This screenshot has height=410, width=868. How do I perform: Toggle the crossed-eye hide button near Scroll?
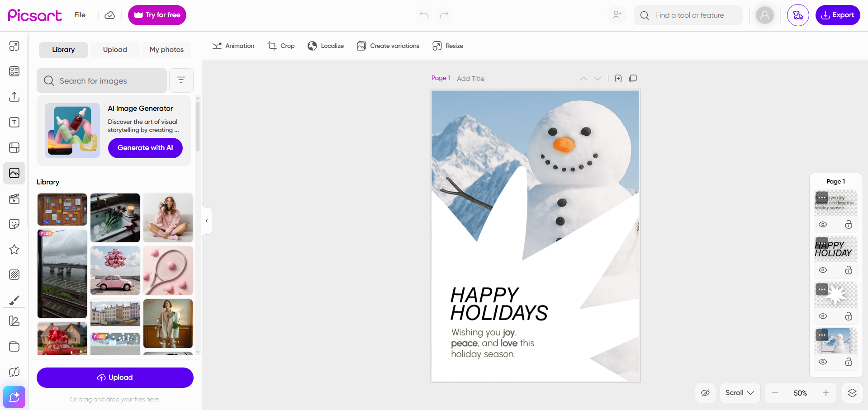(x=705, y=393)
